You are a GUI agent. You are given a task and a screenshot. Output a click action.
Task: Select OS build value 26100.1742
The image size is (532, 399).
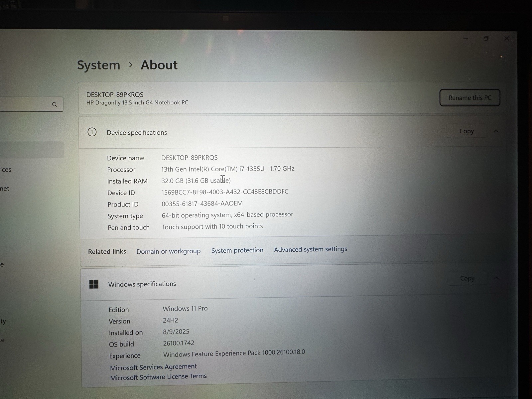pos(179,343)
